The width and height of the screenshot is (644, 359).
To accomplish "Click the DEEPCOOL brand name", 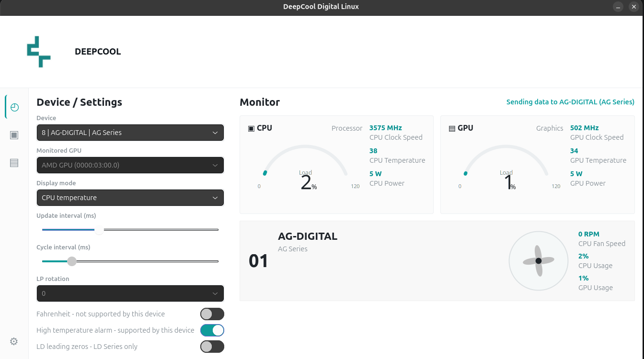I will pyautogui.click(x=98, y=52).
